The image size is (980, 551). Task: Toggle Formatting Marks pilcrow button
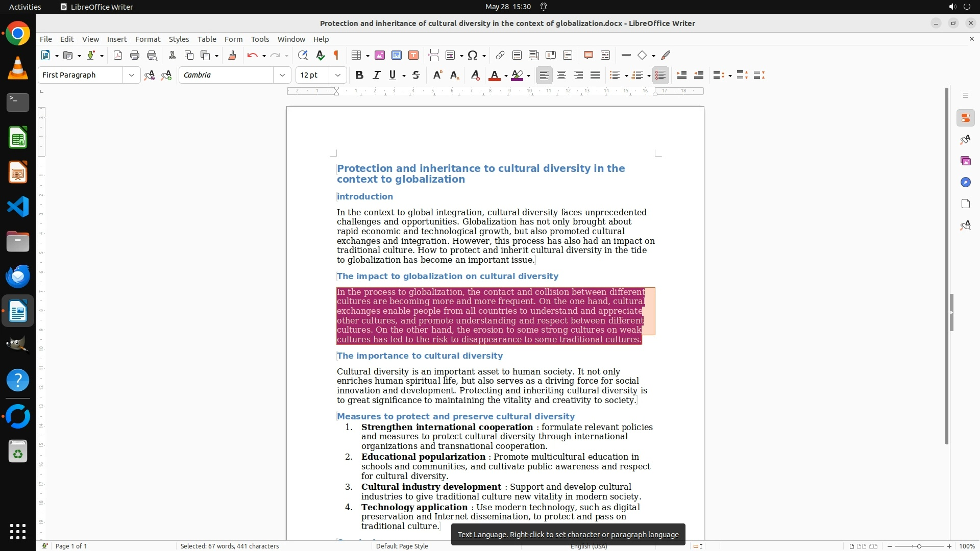tap(336, 55)
